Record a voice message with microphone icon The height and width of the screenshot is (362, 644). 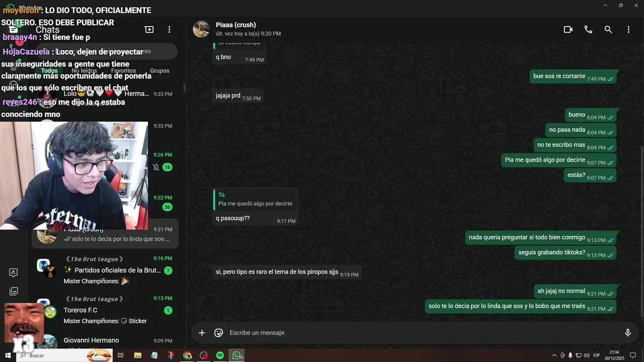coord(628,333)
